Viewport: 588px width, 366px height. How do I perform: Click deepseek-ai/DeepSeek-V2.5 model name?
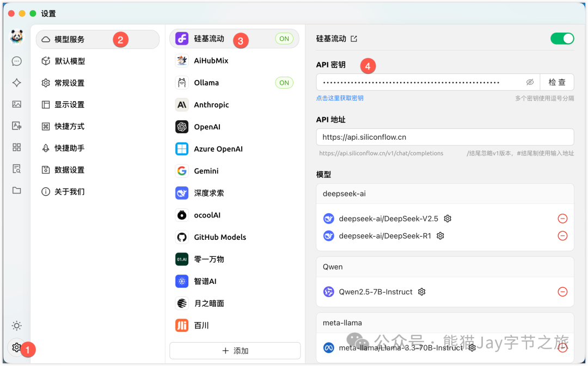pos(389,219)
